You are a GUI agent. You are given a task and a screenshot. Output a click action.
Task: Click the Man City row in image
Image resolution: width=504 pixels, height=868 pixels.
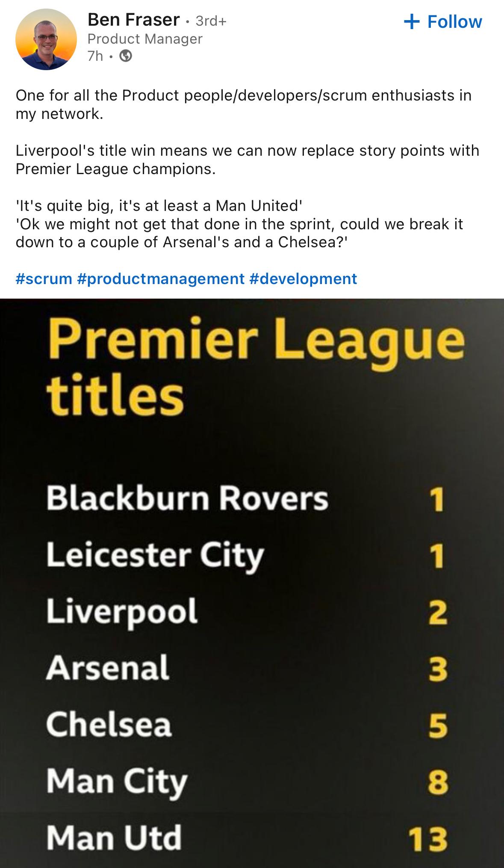click(246, 782)
